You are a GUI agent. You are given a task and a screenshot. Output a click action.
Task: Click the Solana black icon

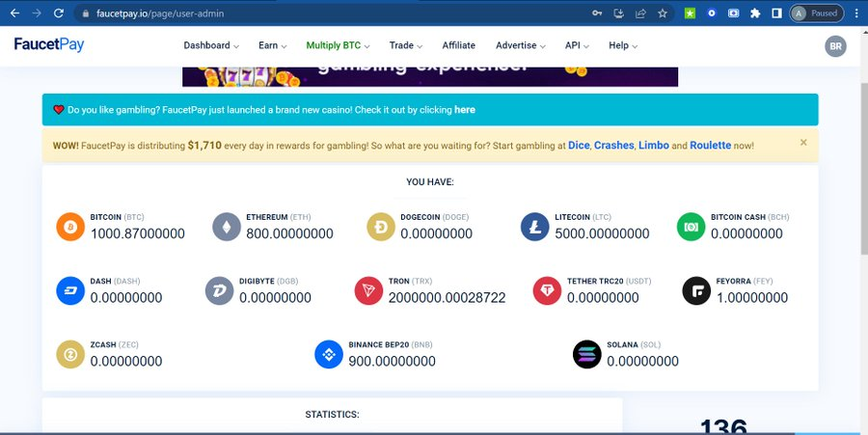pos(586,354)
